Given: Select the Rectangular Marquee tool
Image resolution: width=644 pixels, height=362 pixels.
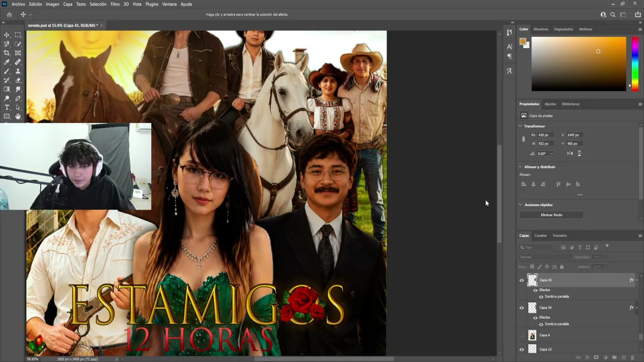Looking at the screenshot, I should click(x=18, y=35).
